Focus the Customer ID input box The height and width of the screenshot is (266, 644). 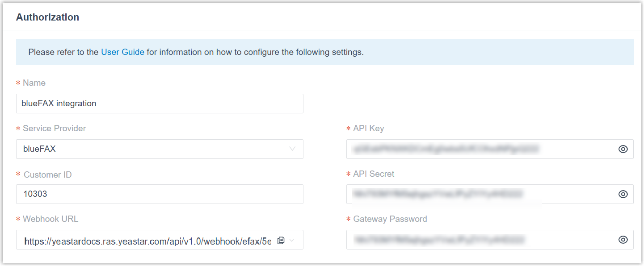click(x=160, y=195)
